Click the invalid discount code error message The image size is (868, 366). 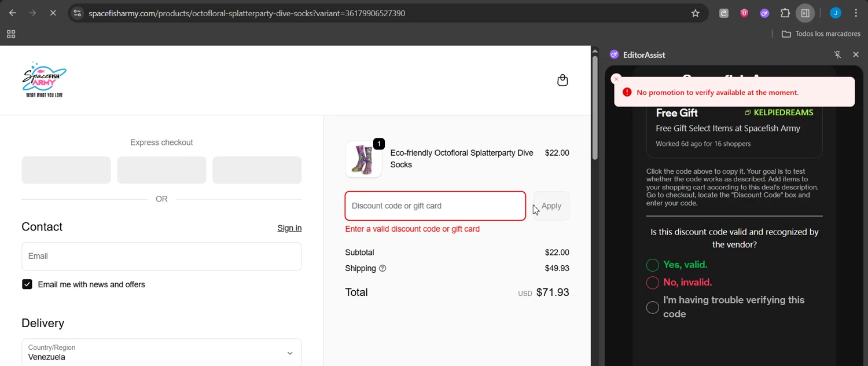[412, 229]
